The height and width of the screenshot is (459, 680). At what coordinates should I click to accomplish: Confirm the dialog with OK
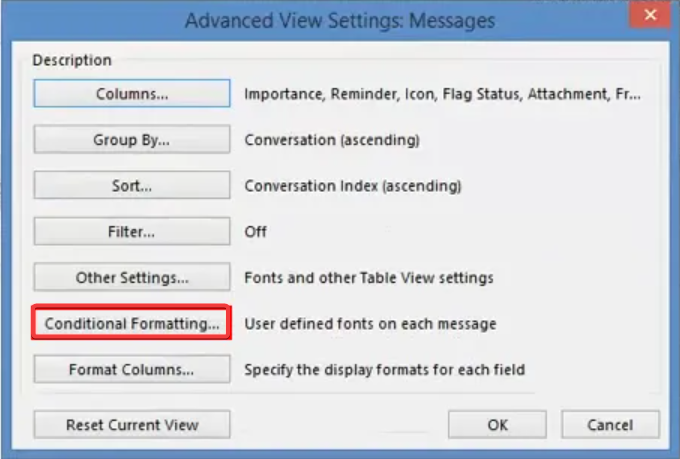497,425
